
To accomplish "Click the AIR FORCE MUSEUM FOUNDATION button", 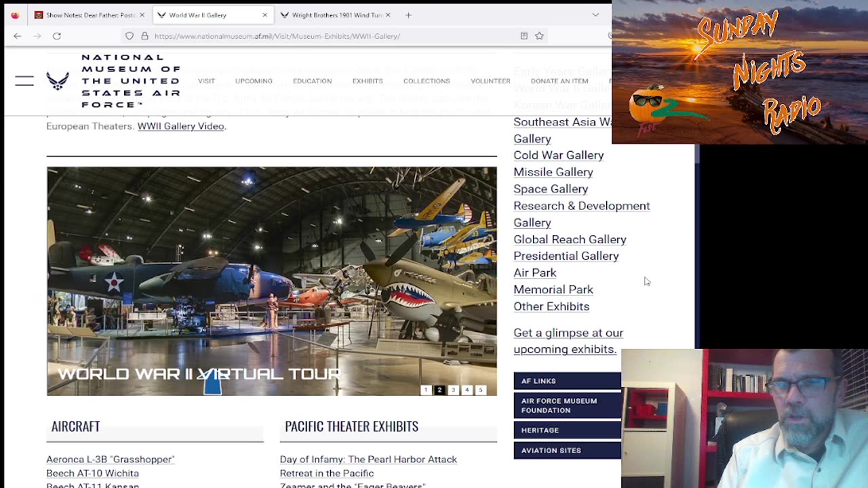I will tap(567, 405).
